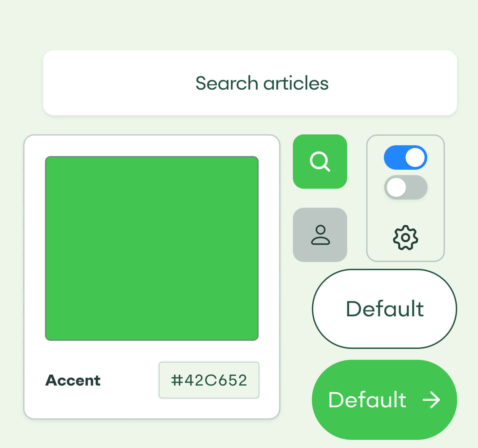Click the filled green Default button
478x448 pixels.
pyautogui.click(x=384, y=400)
